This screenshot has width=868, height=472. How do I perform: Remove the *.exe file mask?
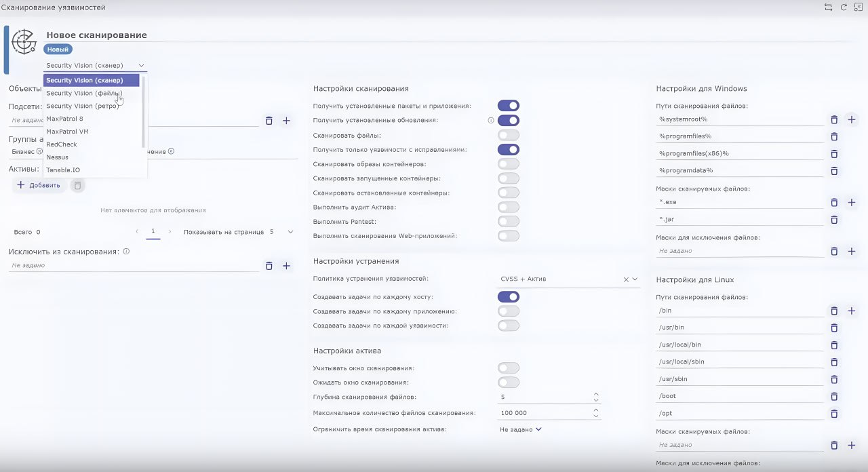pyautogui.click(x=834, y=203)
